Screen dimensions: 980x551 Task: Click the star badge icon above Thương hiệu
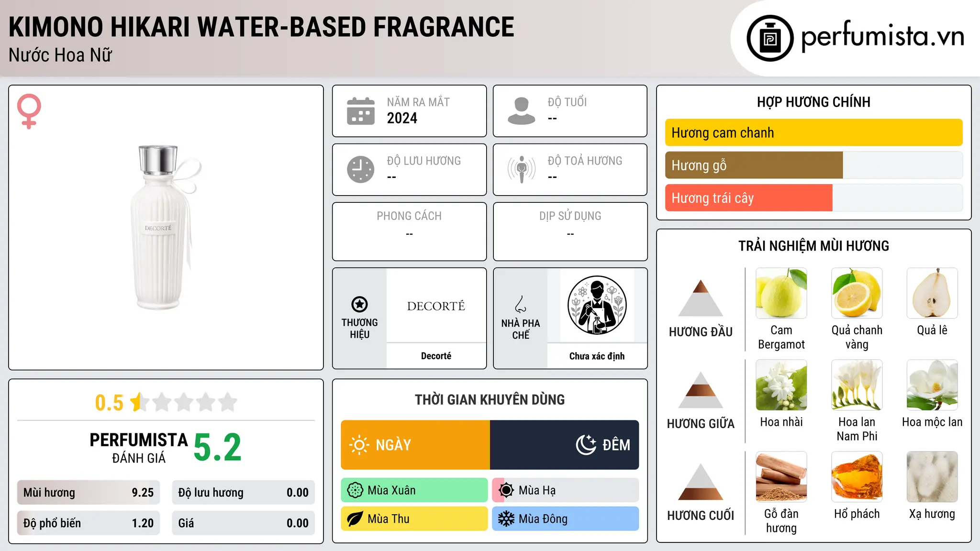click(359, 304)
